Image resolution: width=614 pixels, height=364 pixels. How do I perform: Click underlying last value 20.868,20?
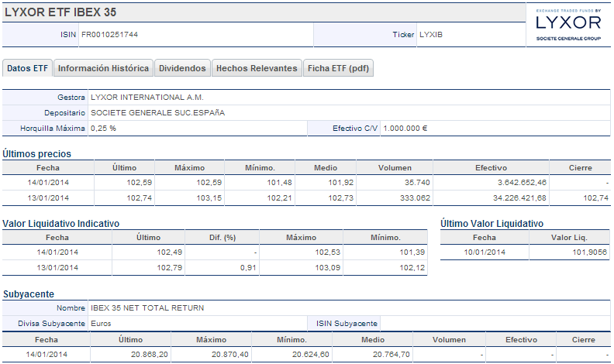149,355
